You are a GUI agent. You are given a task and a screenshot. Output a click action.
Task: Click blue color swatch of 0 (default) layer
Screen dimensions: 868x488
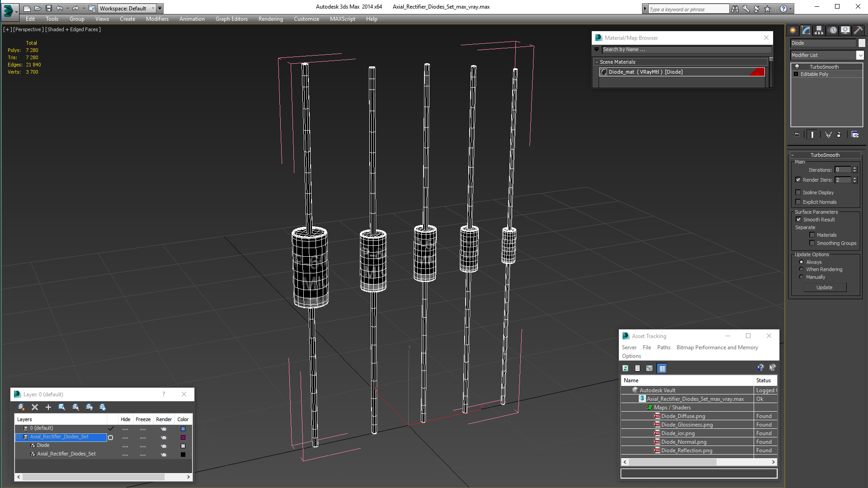pos(183,429)
